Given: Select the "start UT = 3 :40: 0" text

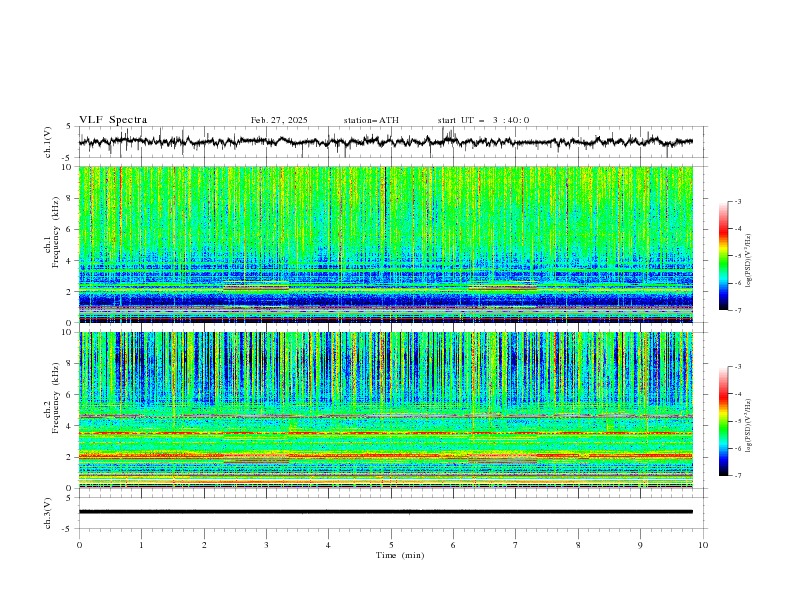Looking at the screenshot, I should point(483,120).
